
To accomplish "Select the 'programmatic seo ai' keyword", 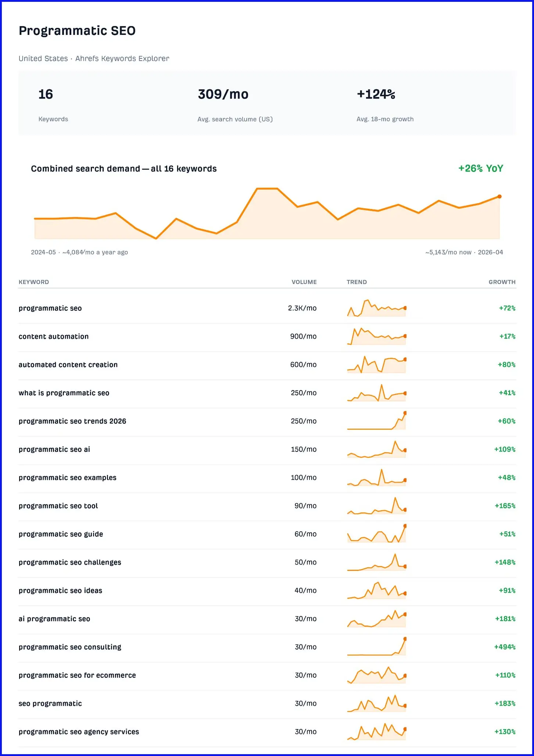I will (54, 450).
